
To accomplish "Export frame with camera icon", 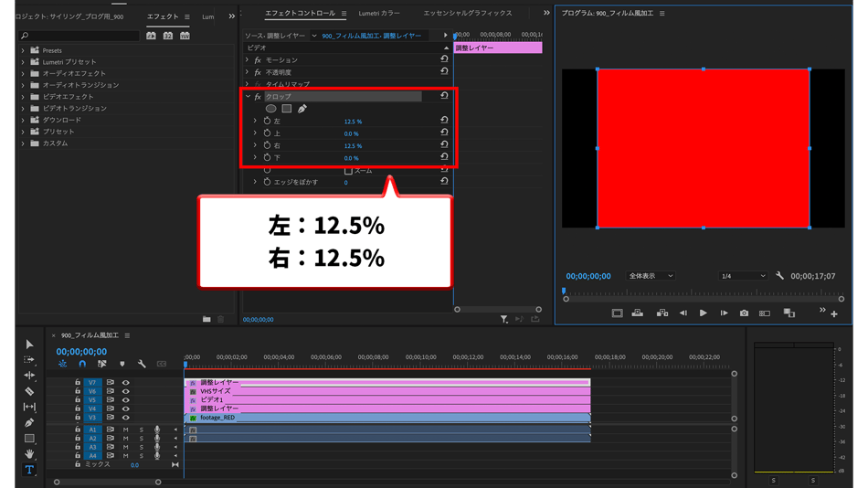I will coord(744,313).
